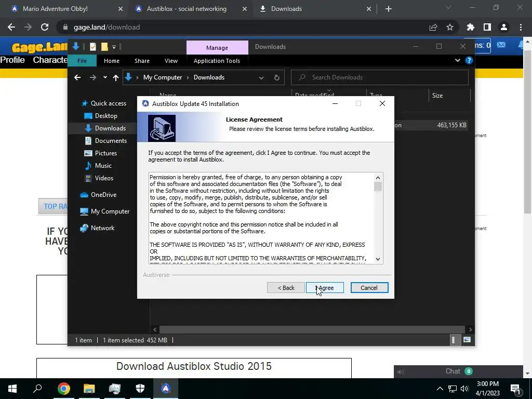Switch to Home ribbon tab
Image resolution: width=532 pixels, height=399 pixels.
click(112, 61)
